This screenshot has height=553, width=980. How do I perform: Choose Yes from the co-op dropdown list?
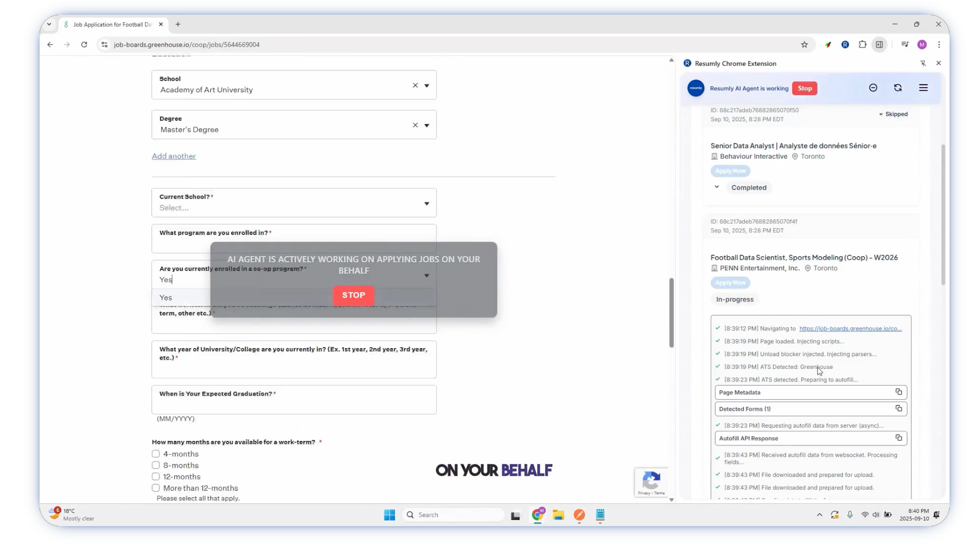coord(166,298)
